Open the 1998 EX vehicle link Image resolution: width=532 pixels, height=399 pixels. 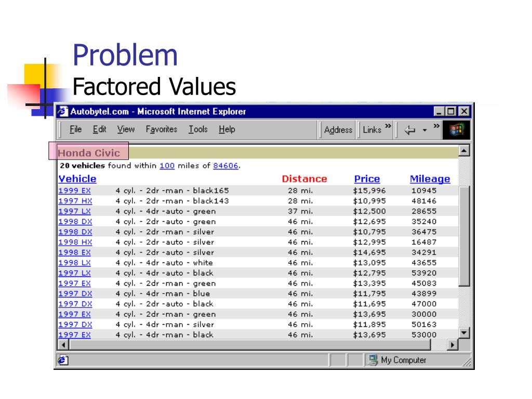coord(74,252)
